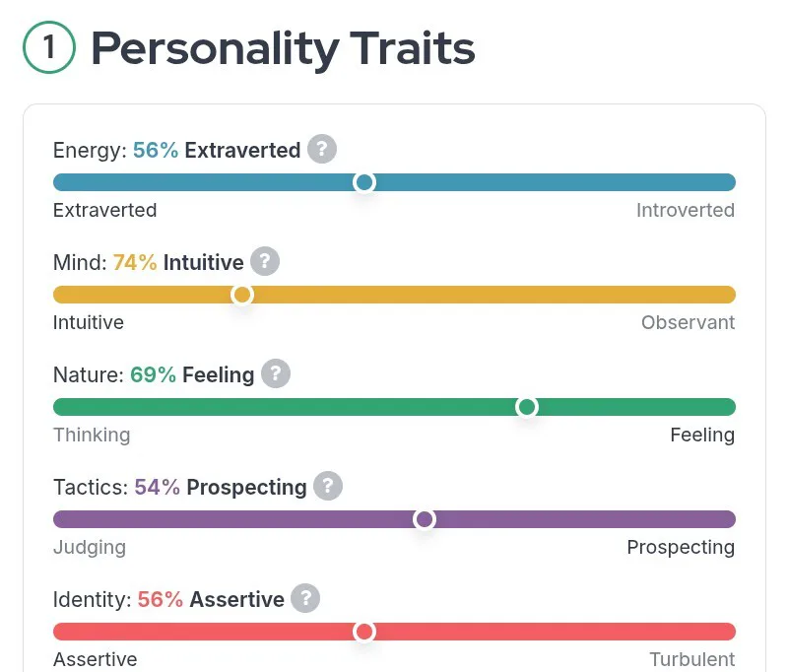
Task: Click the green Nature slider handle
Action: (x=527, y=407)
